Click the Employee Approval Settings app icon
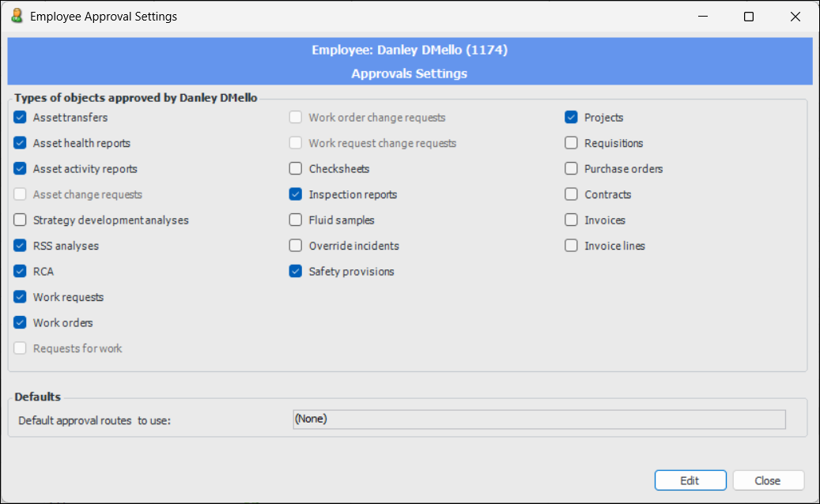This screenshot has width=820, height=504. click(17, 16)
